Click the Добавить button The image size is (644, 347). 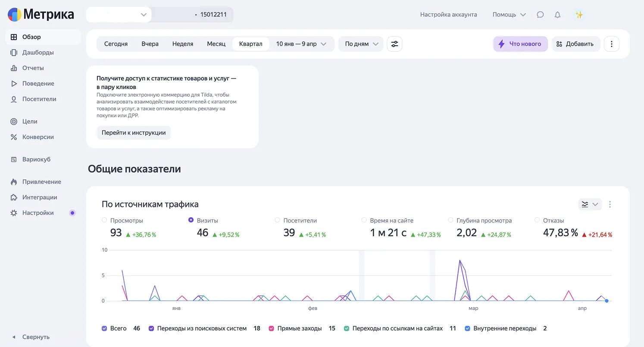click(x=576, y=44)
